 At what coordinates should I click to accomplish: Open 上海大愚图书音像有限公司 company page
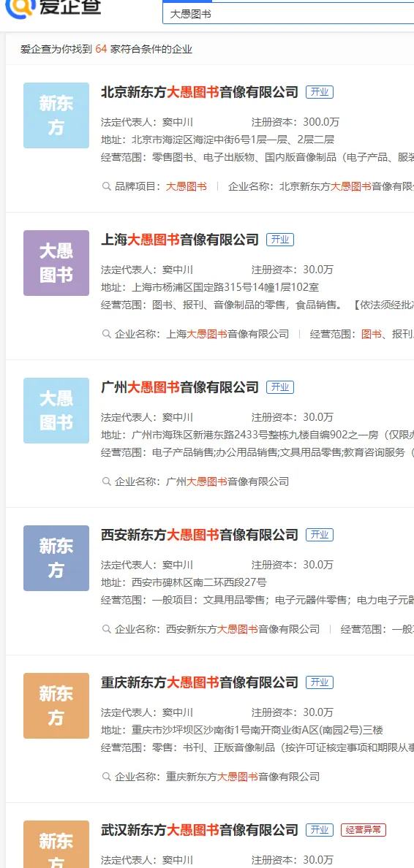180,240
